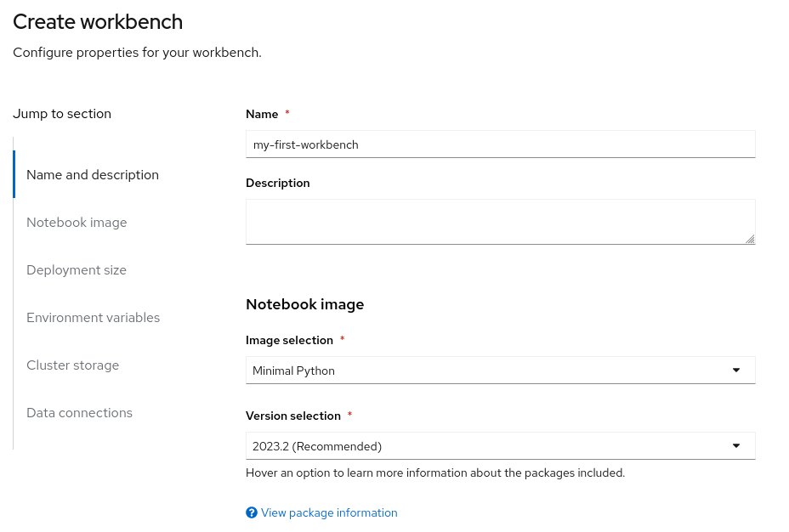
Task: Click the Name field label
Action: 262,114
